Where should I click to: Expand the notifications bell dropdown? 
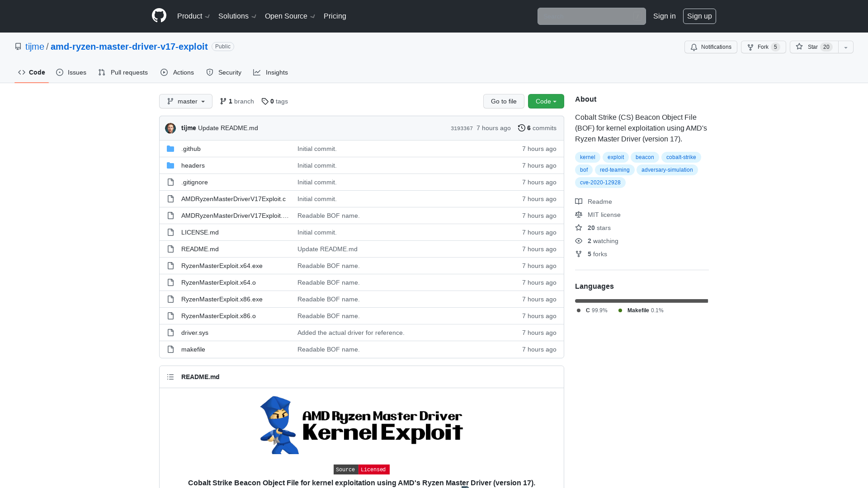[711, 47]
